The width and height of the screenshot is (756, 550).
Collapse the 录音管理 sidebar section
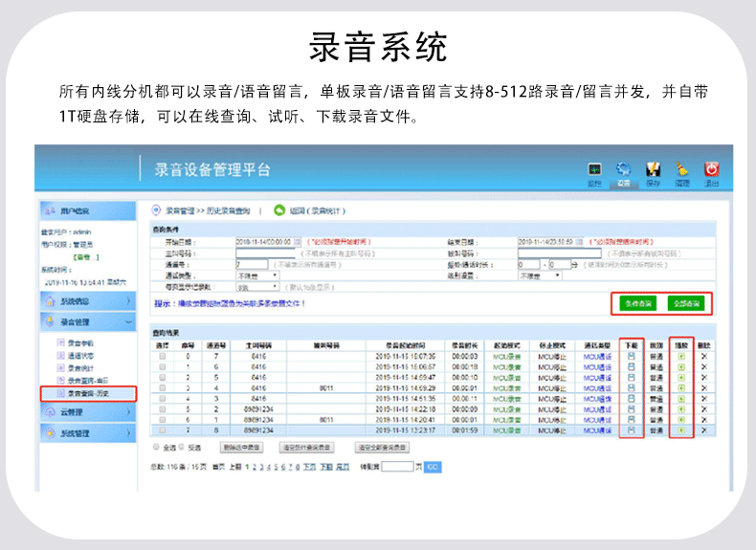point(88,322)
